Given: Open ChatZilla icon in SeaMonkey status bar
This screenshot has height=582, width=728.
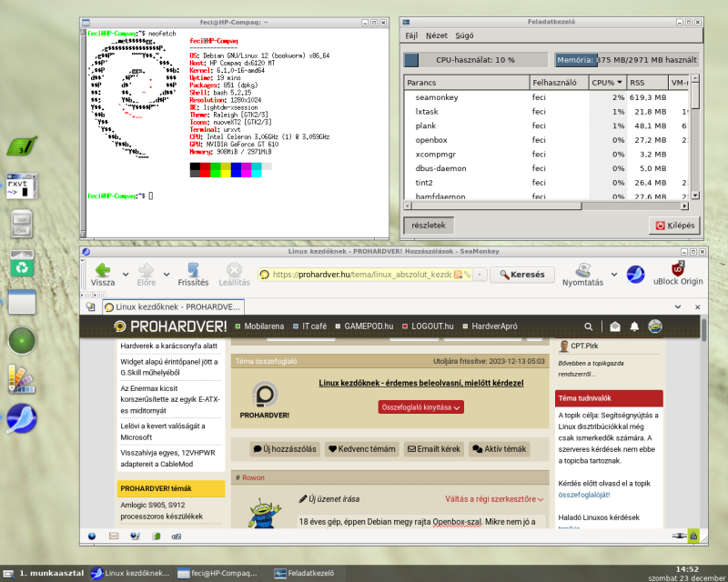Looking at the screenshot, I should pyautogui.click(x=177, y=537).
